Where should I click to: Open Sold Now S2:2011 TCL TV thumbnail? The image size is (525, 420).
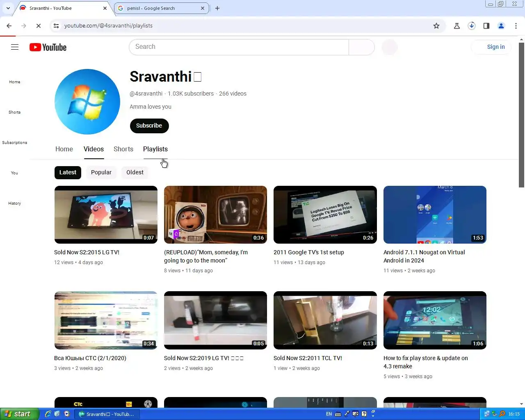(325, 320)
